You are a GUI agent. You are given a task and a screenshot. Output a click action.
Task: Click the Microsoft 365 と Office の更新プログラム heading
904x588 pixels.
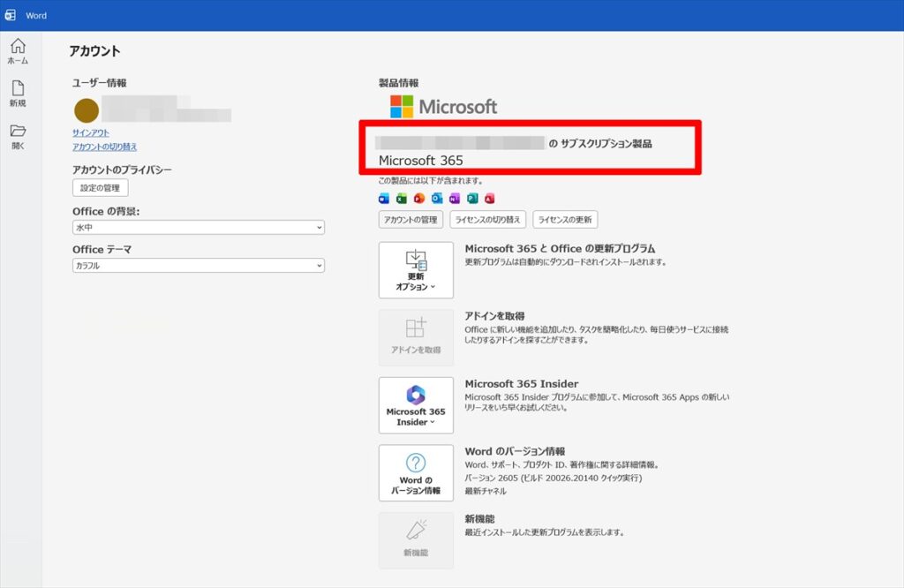(560, 248)
